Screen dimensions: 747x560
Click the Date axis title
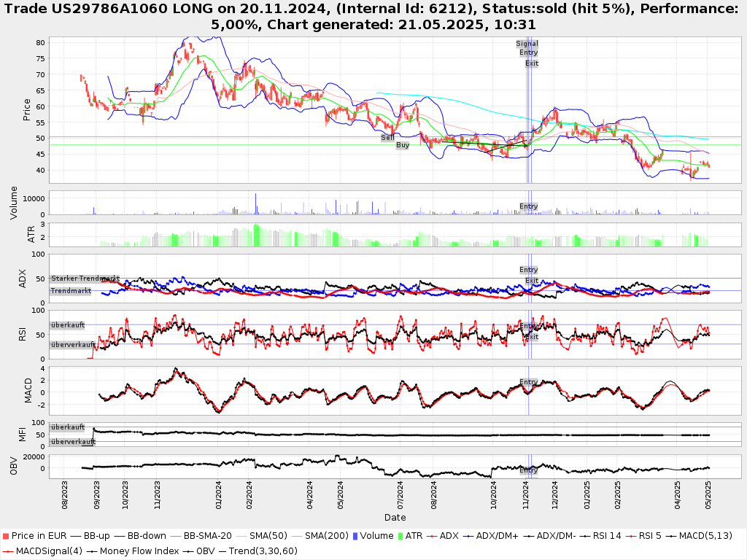click(395, 518)
